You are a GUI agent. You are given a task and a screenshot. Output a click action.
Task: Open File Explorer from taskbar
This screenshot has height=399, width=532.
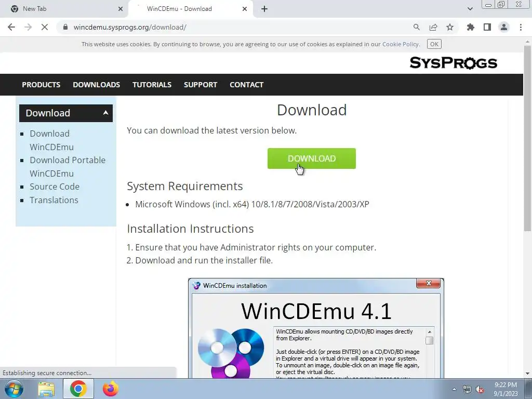[x=46, y=389]
